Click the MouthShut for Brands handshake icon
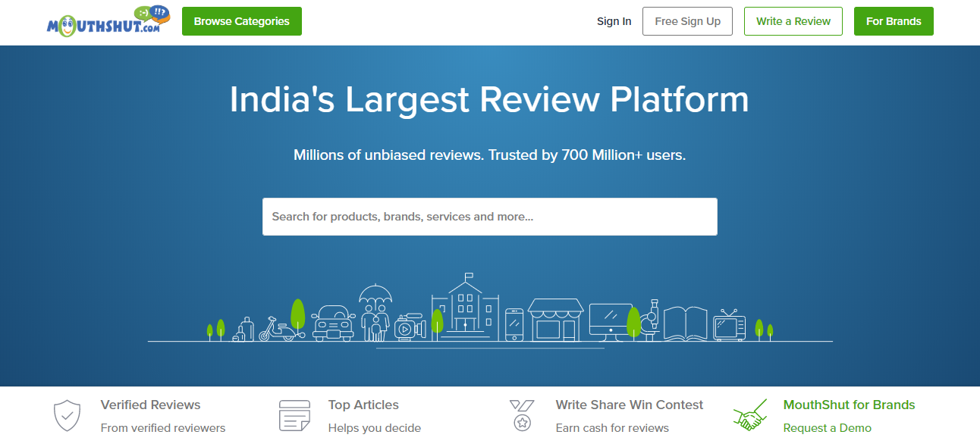 click(750, 417)
